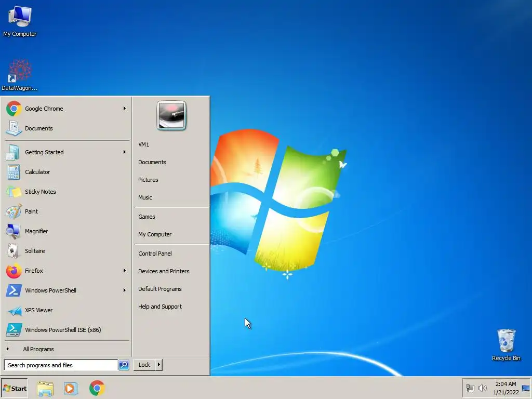The height and width of the screenshot is (399, 532).
Task: Open Windows PowerShell icon
Action: [x=14, y=290]
